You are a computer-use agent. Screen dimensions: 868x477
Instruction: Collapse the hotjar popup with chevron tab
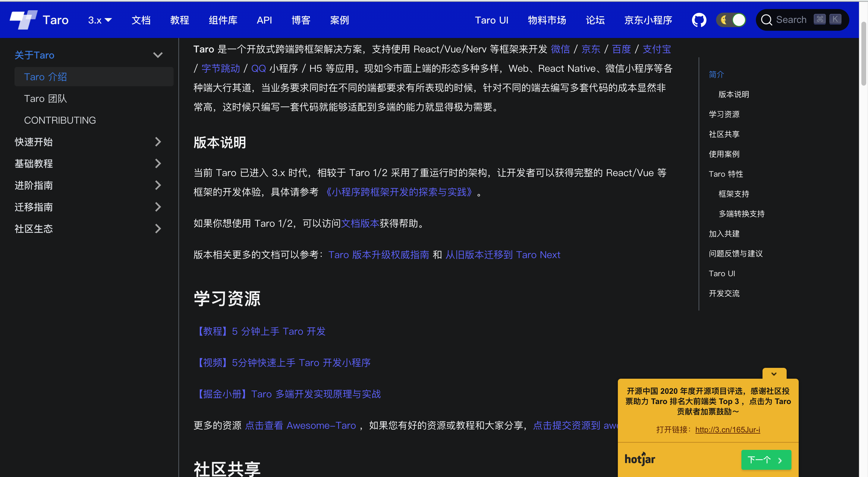coord(774,374)
